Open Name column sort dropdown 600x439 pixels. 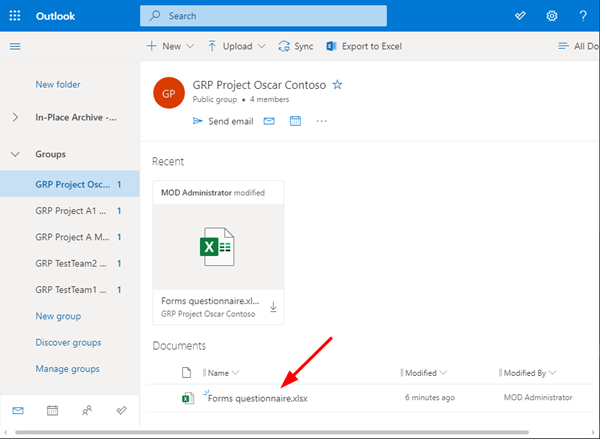pos(221,373)
